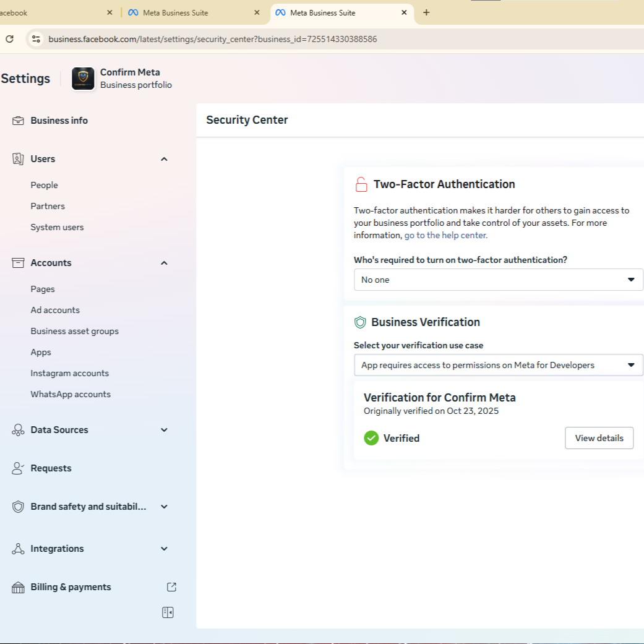The image size is (644, 644).
Task: Click the browser reload icon
Action: coord(9,39)
